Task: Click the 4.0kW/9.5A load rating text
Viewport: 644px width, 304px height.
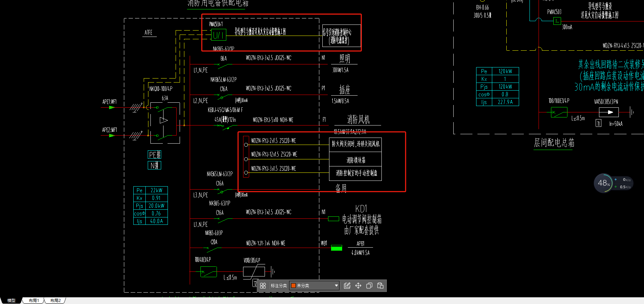Action: point(361,253)
